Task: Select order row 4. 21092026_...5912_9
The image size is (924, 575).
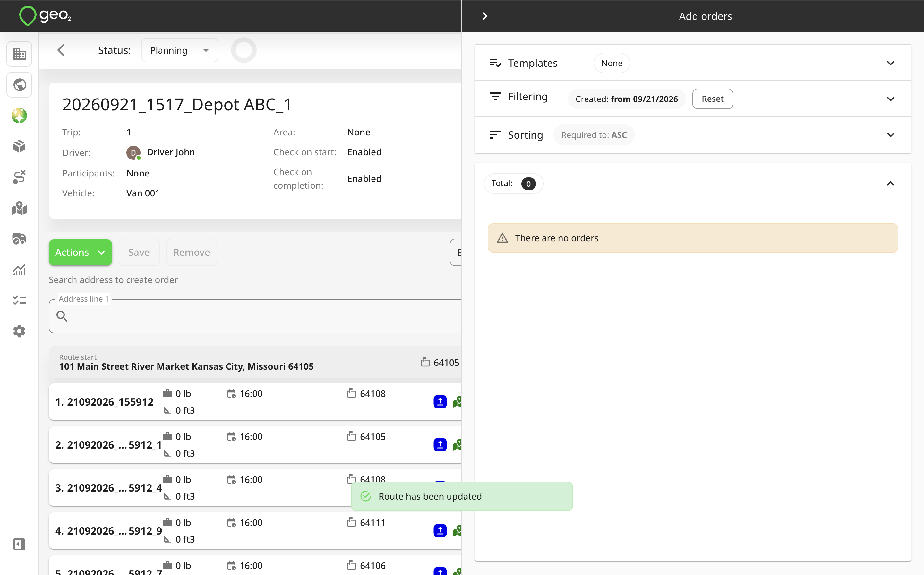Action: pyautogui.click(x=255, y=530)
